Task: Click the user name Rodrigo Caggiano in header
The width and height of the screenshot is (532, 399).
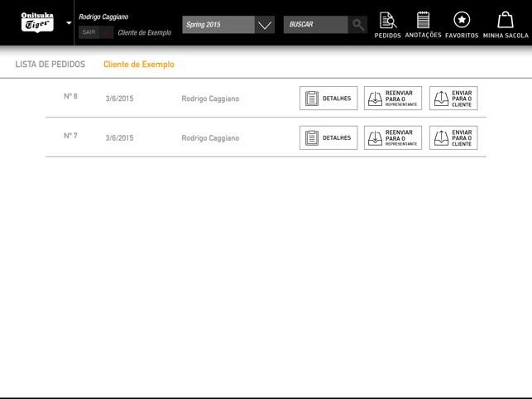Action: click(x=103, y=17)
